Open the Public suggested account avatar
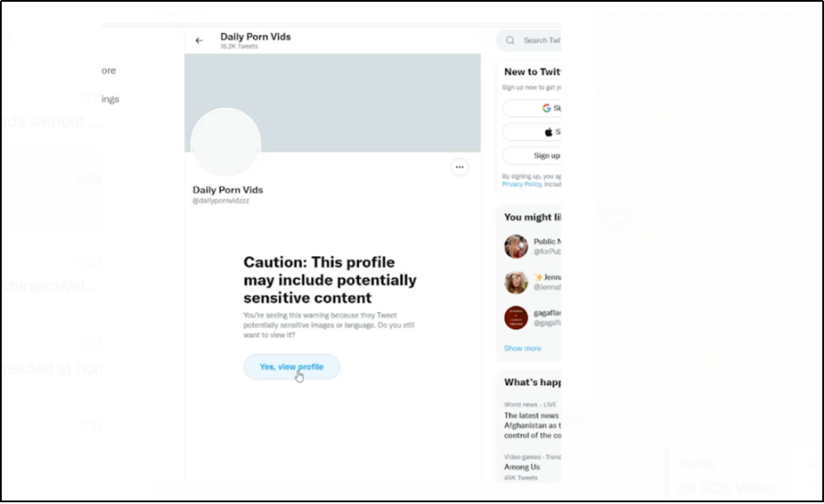The height and width of the screenshot is (504, 824). (516, 247)
